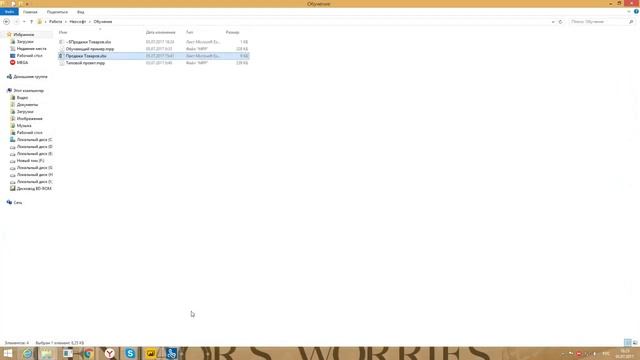Open address bar history dropdown arrow

[x=553, y=22]
